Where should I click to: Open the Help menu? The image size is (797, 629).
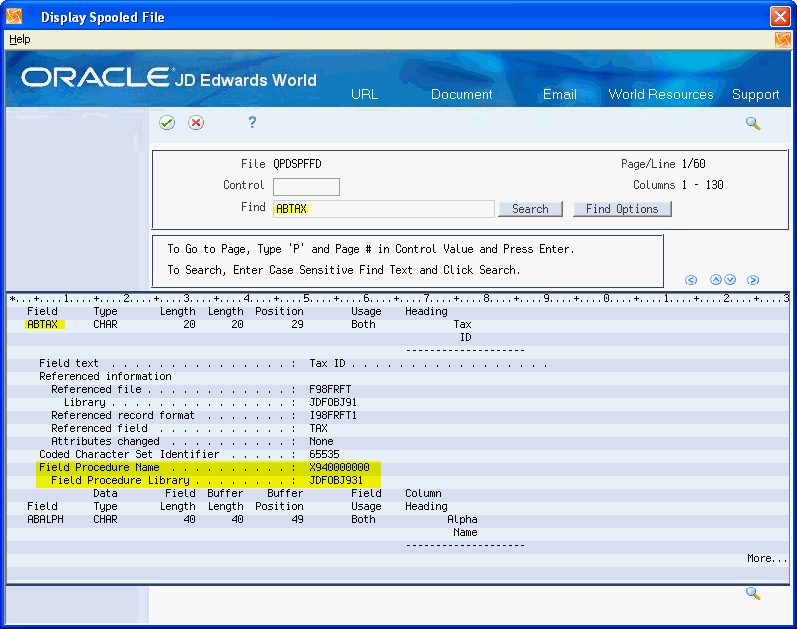(x=20, y=39)
